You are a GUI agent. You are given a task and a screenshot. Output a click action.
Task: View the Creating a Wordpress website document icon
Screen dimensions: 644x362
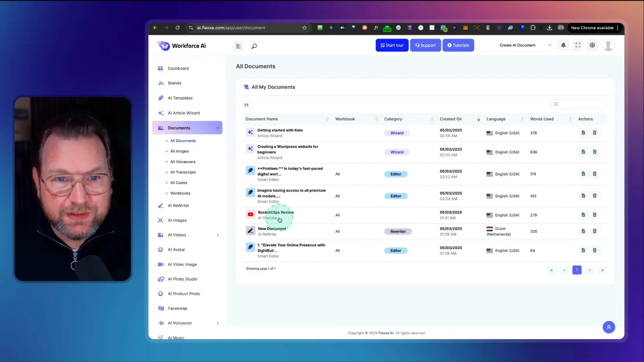click(583, 152)
